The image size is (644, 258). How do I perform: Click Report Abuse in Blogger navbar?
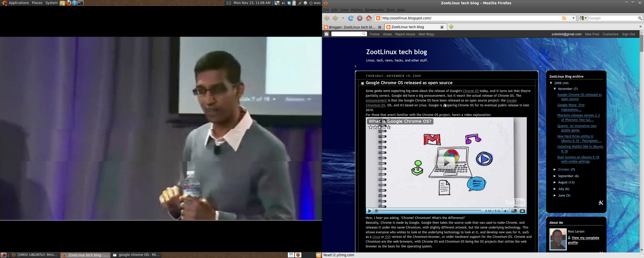[405, 34]
